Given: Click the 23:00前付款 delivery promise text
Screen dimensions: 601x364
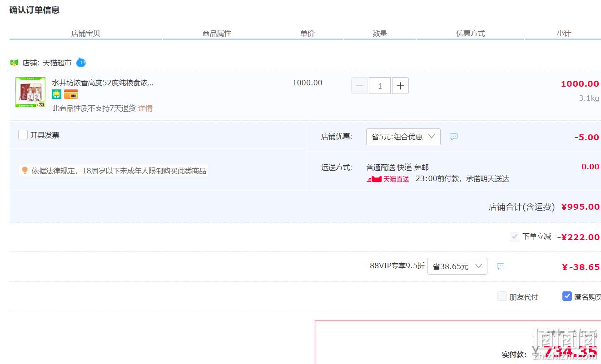Looking at the screenshot, I should click(462, 179).
